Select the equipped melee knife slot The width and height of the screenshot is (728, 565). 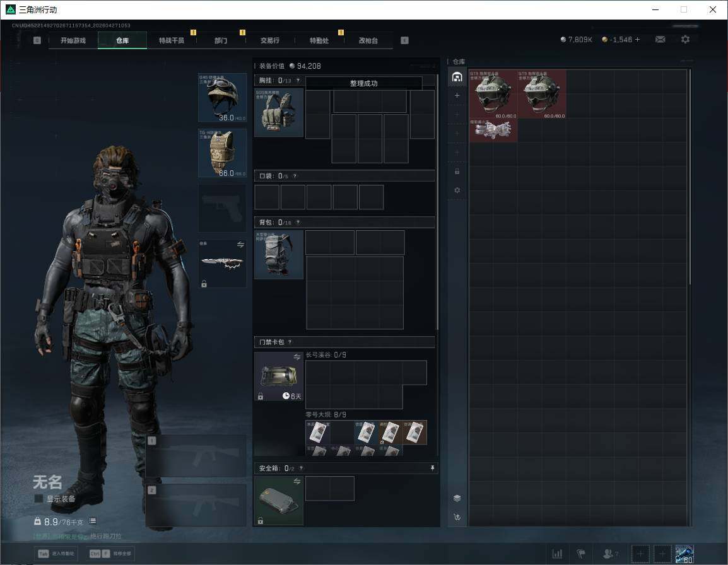coord(223,264)
